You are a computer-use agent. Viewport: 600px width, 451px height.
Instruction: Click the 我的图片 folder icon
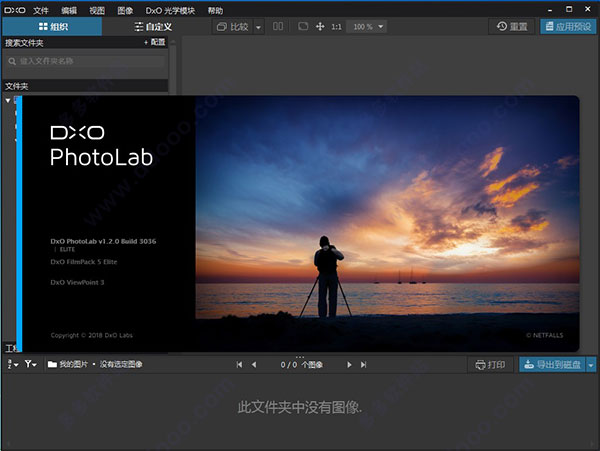point(52,364)
